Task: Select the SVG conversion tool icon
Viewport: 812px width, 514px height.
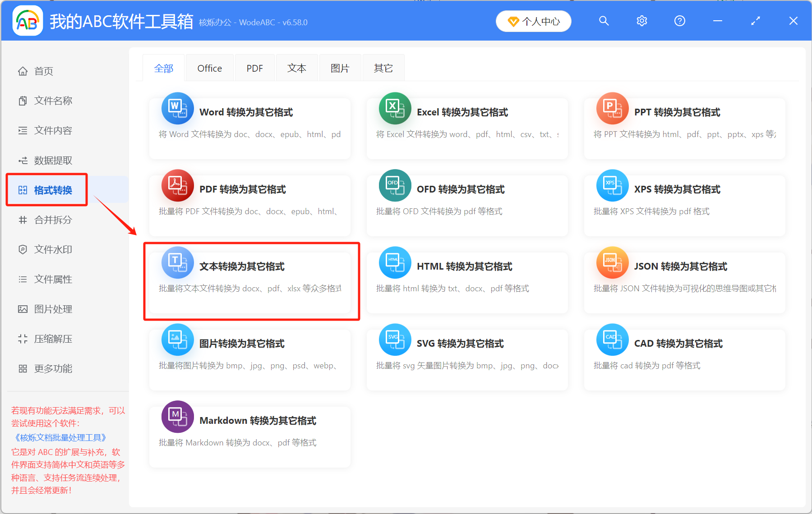Action: click(394, 340)
